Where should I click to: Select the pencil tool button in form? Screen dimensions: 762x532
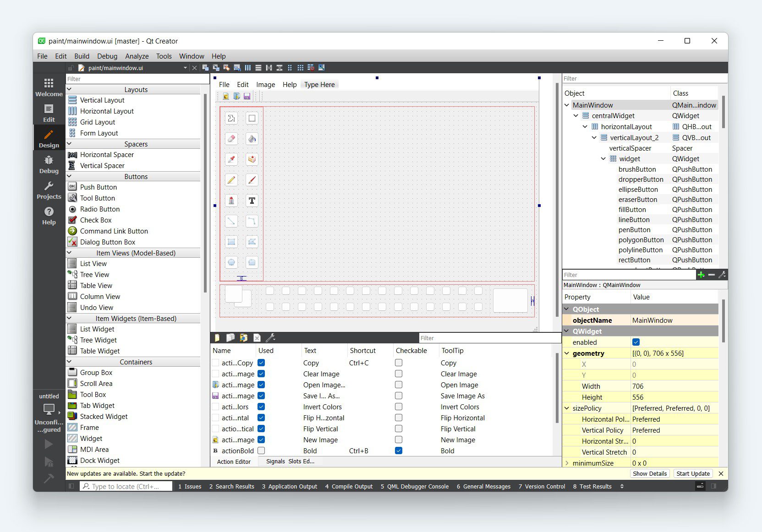[231, 180]
